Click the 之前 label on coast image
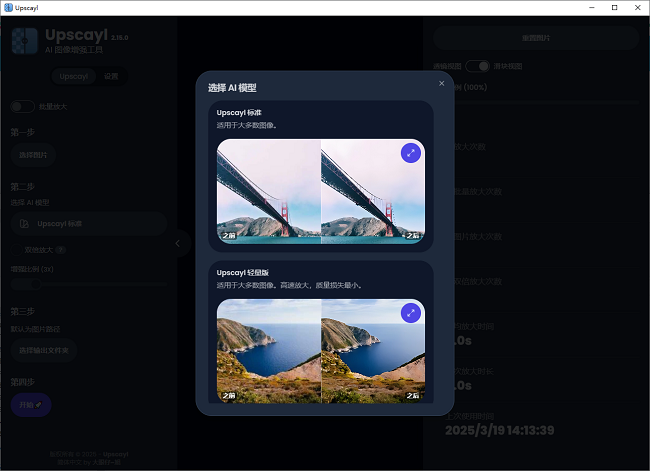This screenshot has width=650, height=471. 229,396
